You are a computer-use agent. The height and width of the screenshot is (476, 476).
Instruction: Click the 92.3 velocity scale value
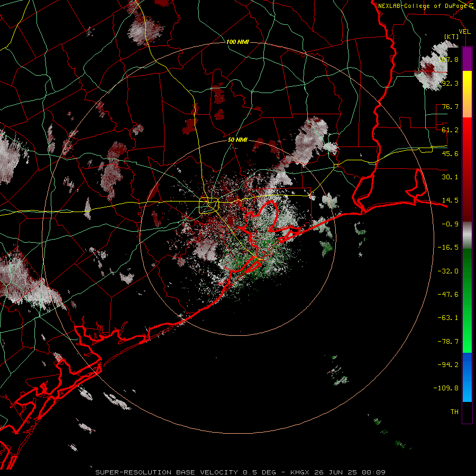[450, 83]
